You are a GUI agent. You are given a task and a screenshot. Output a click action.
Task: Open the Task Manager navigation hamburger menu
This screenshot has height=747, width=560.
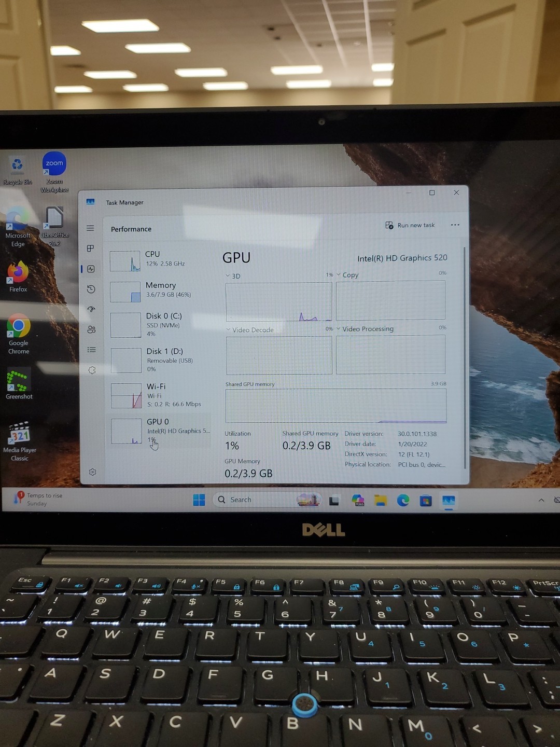pyautogui.click(x=90, y=228)
